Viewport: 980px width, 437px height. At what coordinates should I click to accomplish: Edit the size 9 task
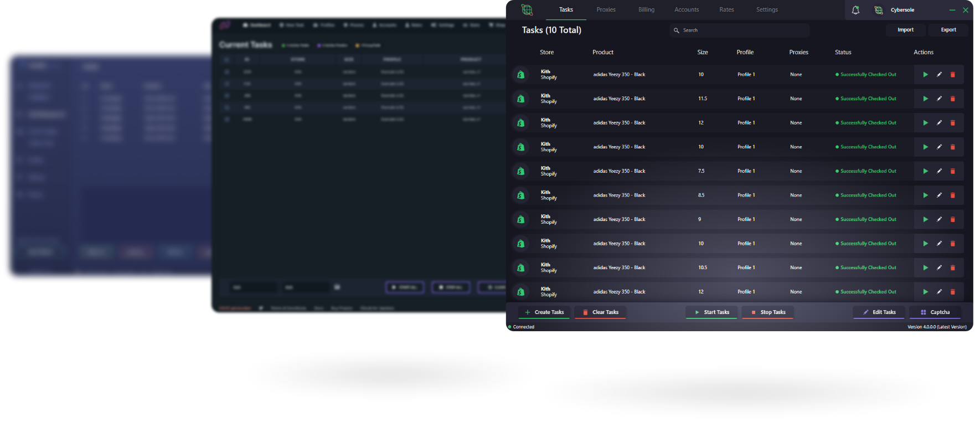(939, 219)
